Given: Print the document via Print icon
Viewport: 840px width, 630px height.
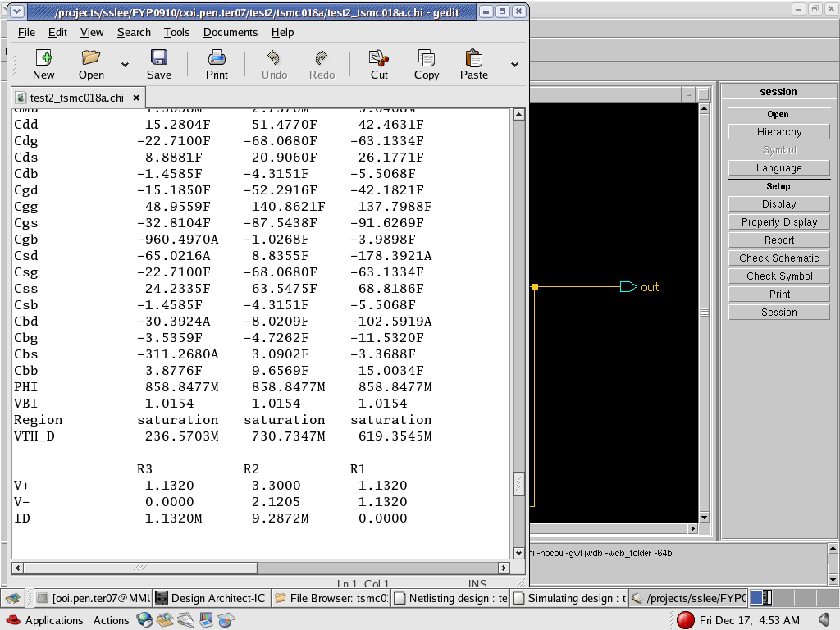Looking at the screenshot, I should pyautogui.click(x=217, y=58).
